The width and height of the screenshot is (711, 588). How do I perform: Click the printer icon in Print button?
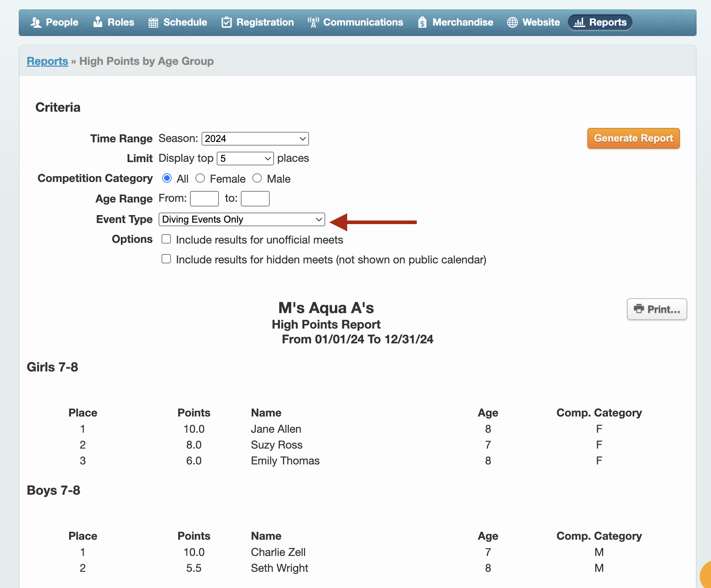click(639, 309)
